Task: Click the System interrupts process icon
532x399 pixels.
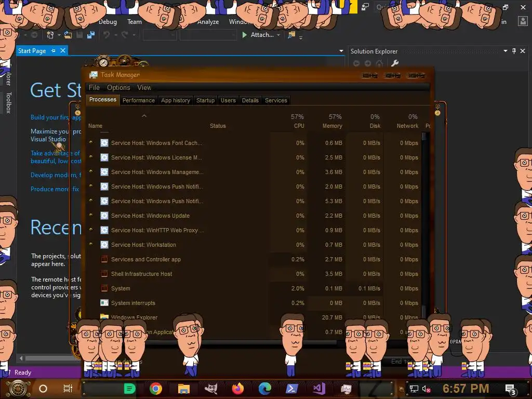Action: 104,303
